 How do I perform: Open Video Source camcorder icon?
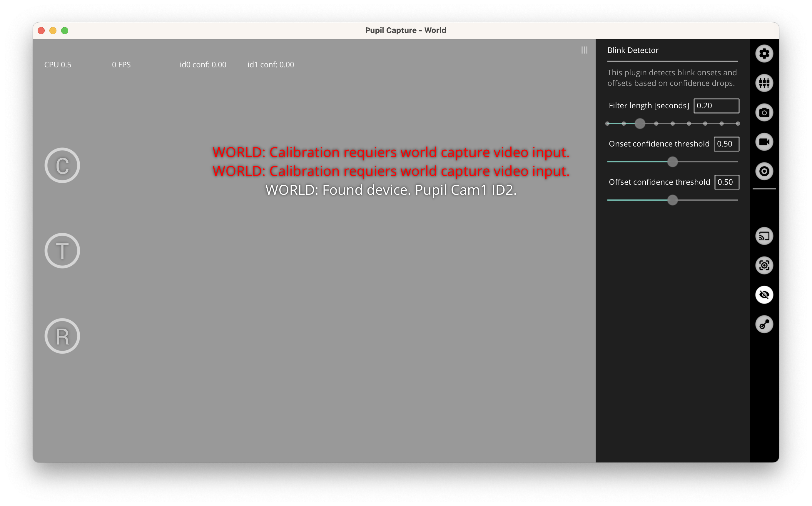click(x=764, y=142)
